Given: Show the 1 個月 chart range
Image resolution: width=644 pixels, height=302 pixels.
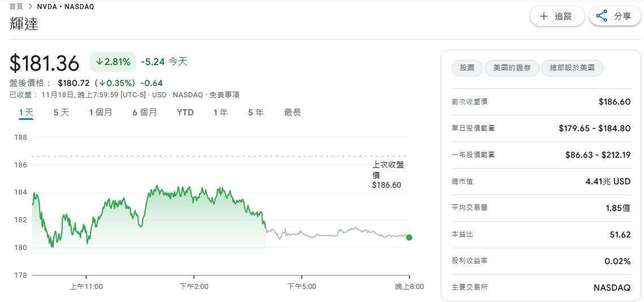Looking at the screenshot, I should tap(101, 113).
